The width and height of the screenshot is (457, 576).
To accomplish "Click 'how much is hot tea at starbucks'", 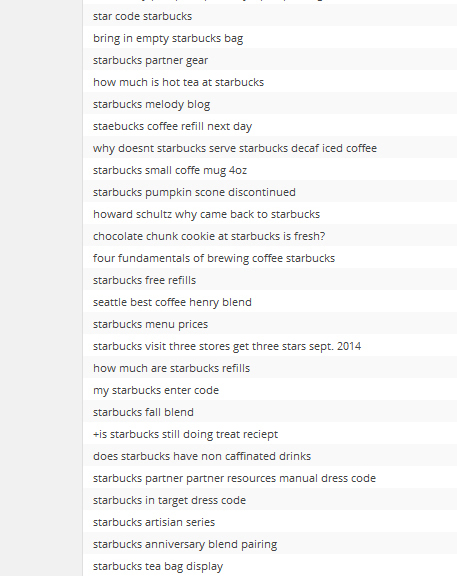I will pyautogui.click(x=178, y=82).
